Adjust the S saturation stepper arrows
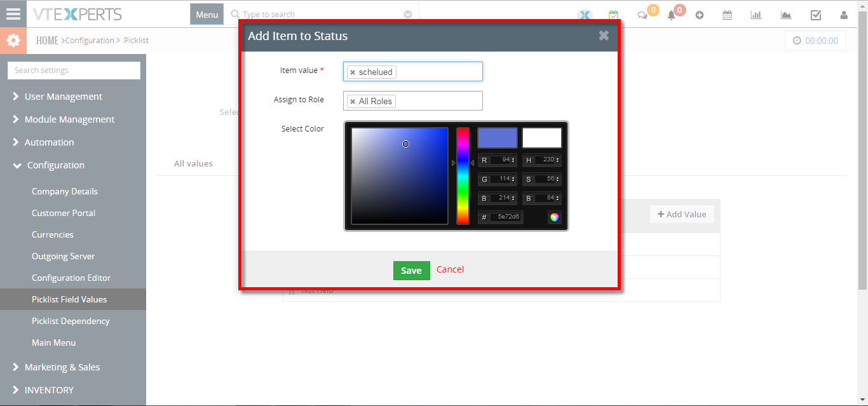This screenshot has width=868, height=406. point(558,179)
